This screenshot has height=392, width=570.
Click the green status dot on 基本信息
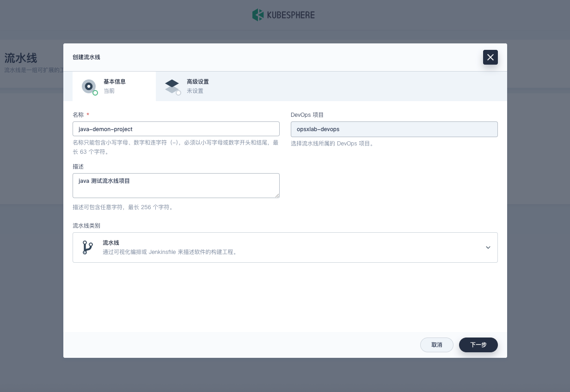coord(95,93)
